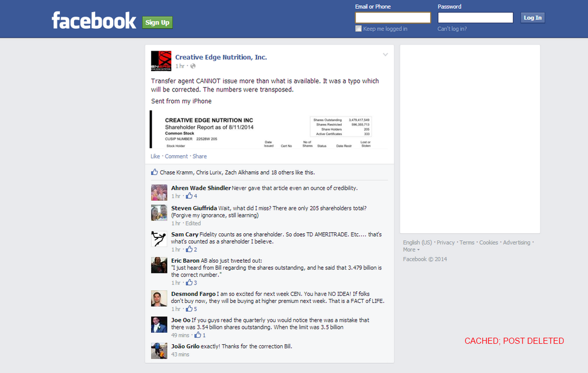Click like count on Desmond Fargo's comment
Screen dimensions: 588x373
click(x=191, y=309)
